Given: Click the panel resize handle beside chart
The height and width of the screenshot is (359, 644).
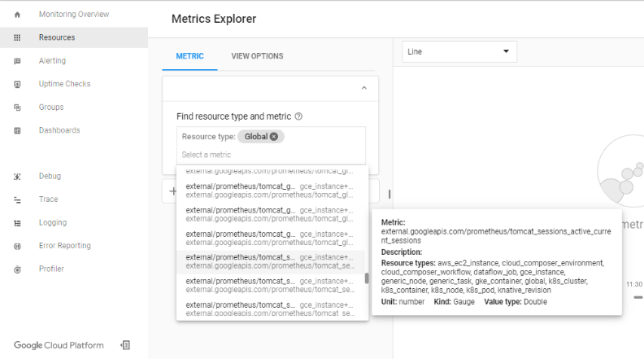Looking at the screenshot, I should (389, 194).
